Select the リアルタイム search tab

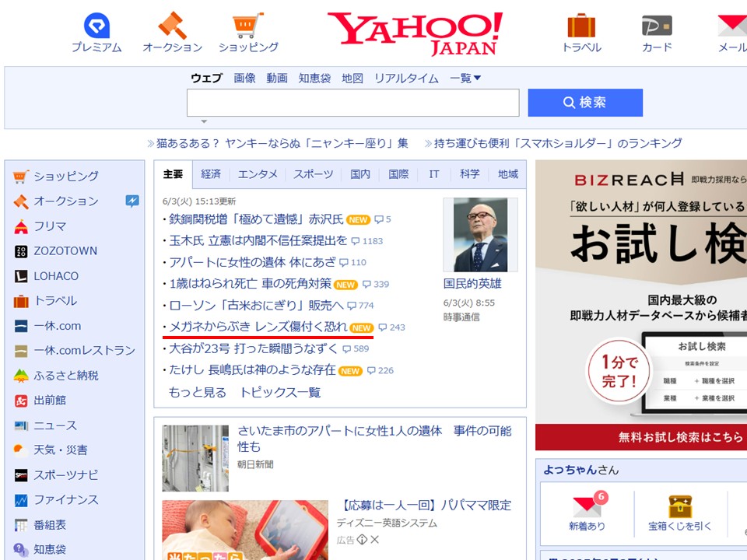pos(406,78)
